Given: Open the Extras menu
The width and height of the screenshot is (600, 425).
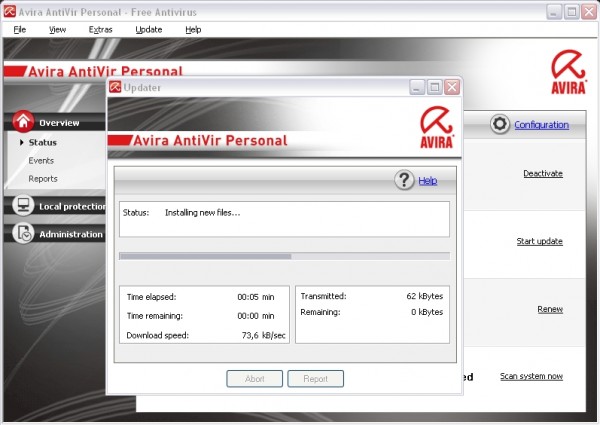Looking at the screenshot, I should click(x=101, y=29).
